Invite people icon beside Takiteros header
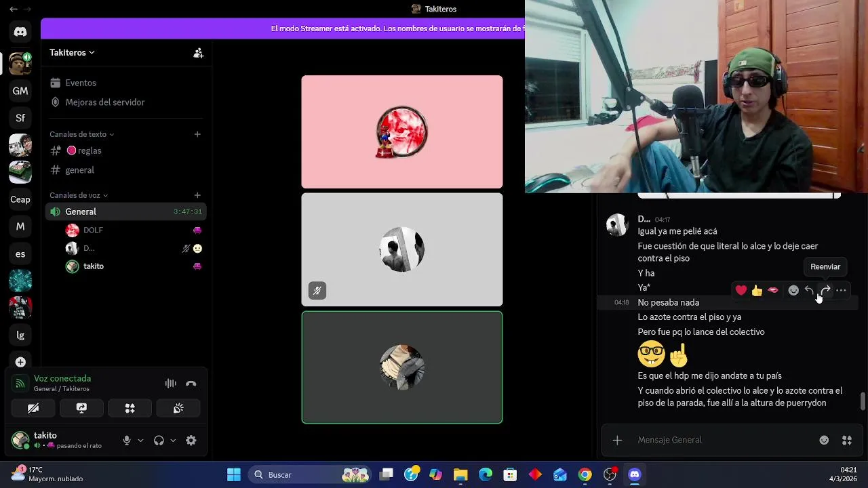Screen dimensions: 868x488 198,53
